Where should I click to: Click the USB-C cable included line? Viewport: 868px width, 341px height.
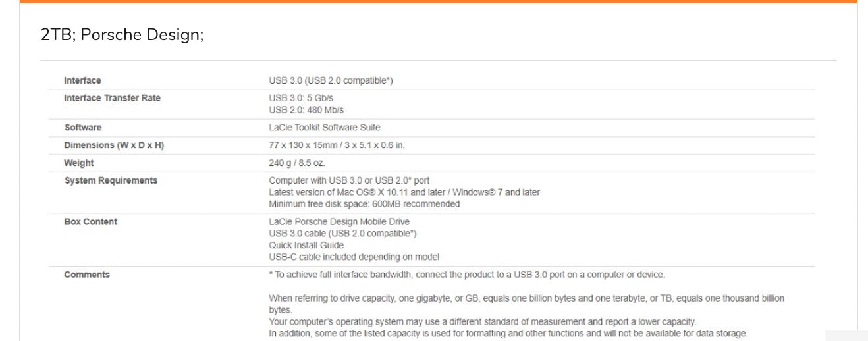click(354, 257)
